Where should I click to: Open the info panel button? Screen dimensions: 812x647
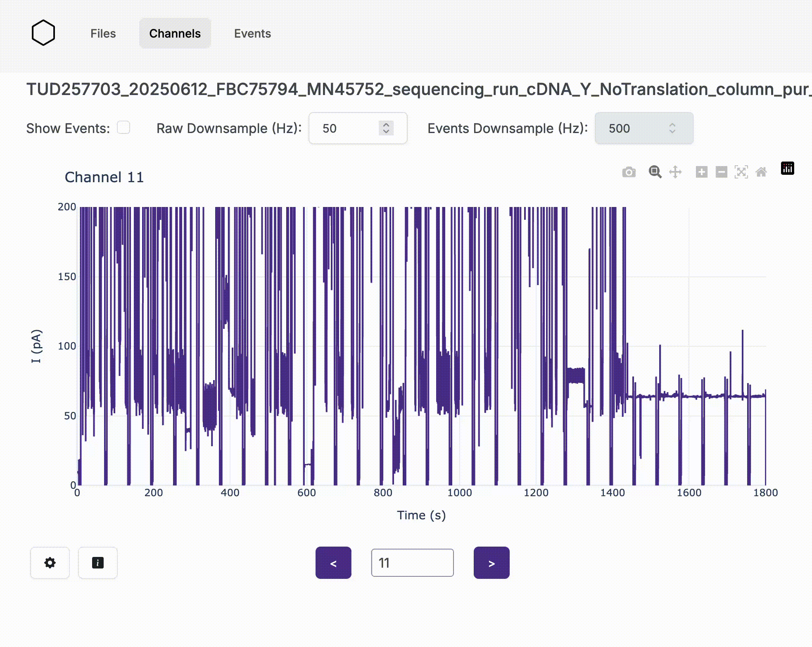[x=98, y=563]
